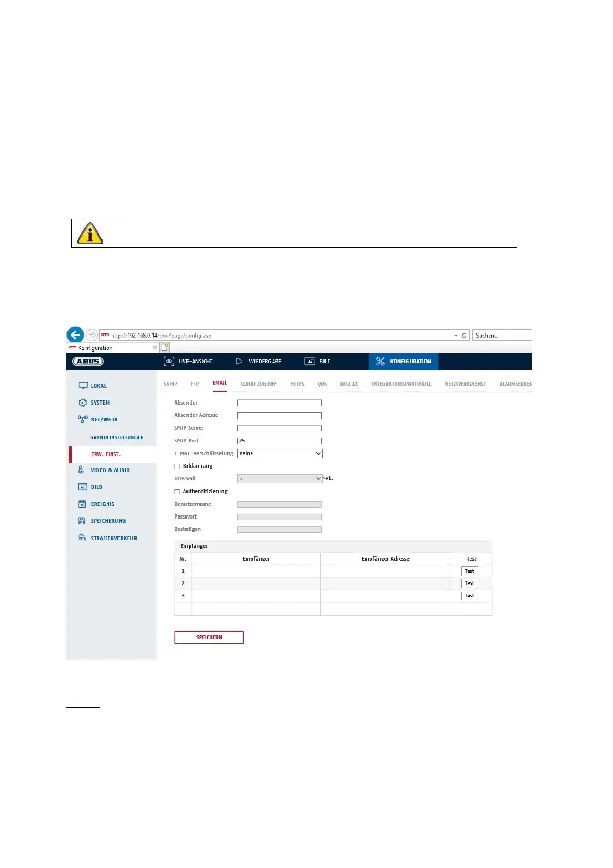Screen dimensions: 613x868
Task: Open the HTTPS tab
Action: [297, 383]
